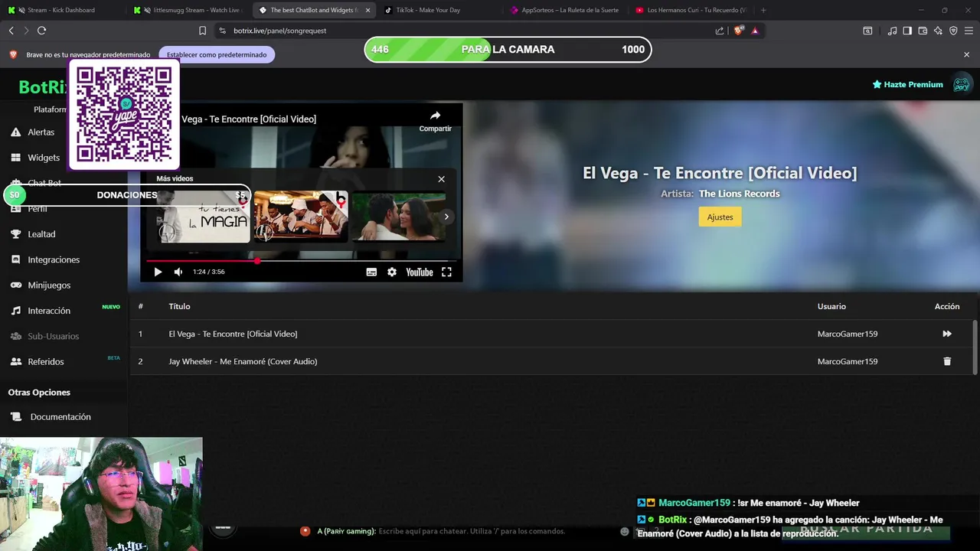Share this page from address bar
980x551 pixels.
(x=720, y=31)
